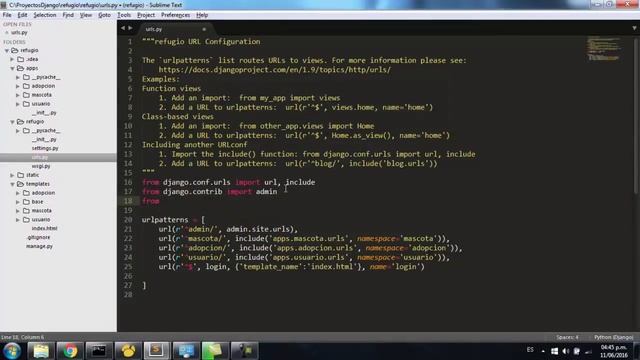Close urls.py in the Open Files list
Screen dimensions: 640x360
(7, 32)
